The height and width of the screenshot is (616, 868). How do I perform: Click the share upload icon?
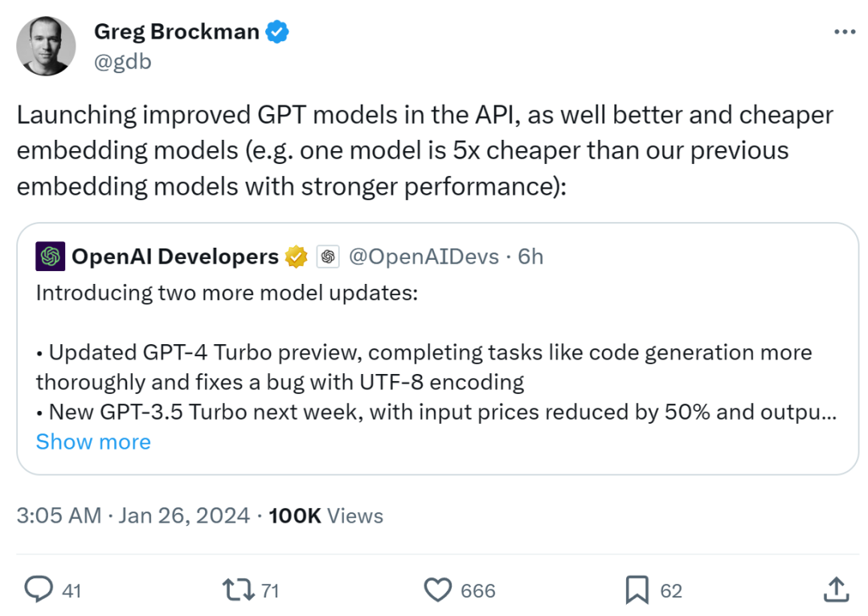836,590
